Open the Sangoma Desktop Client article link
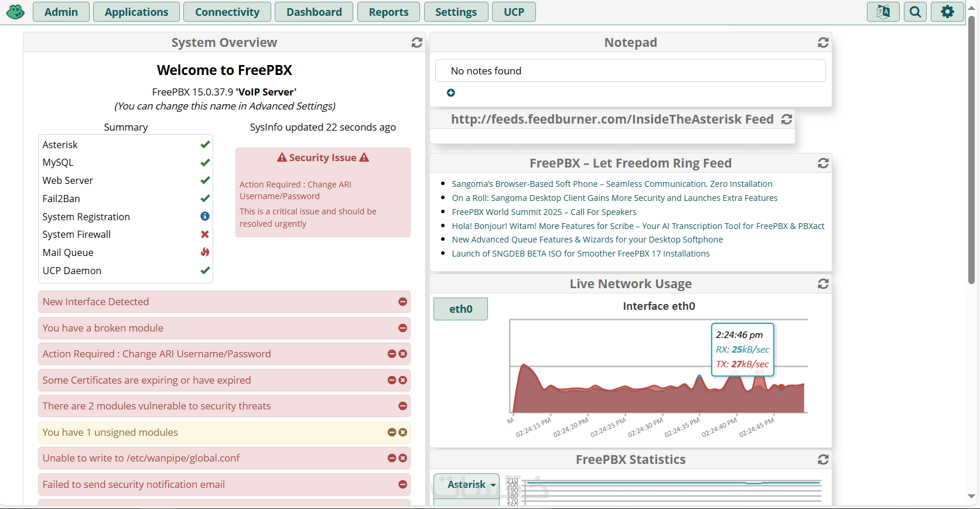The width and height of the screenshot is (980, 509). [x=614, y=198]
